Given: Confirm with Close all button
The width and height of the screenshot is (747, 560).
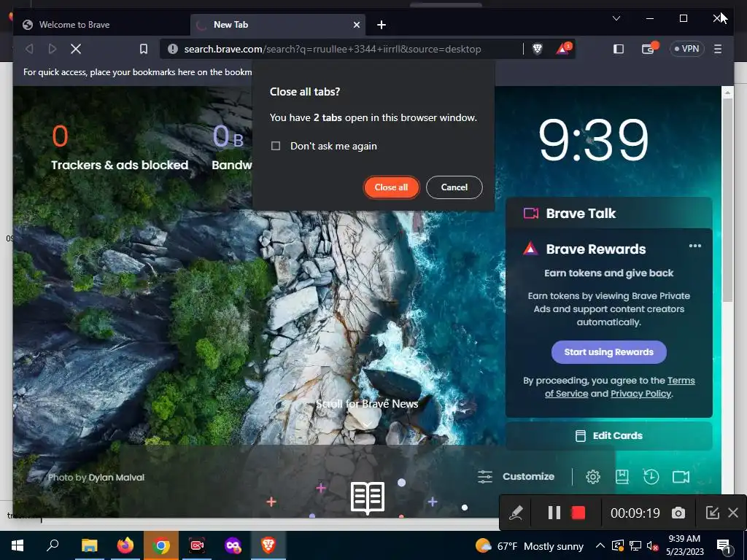Looking at the screenshot, I should pos(391,187).
